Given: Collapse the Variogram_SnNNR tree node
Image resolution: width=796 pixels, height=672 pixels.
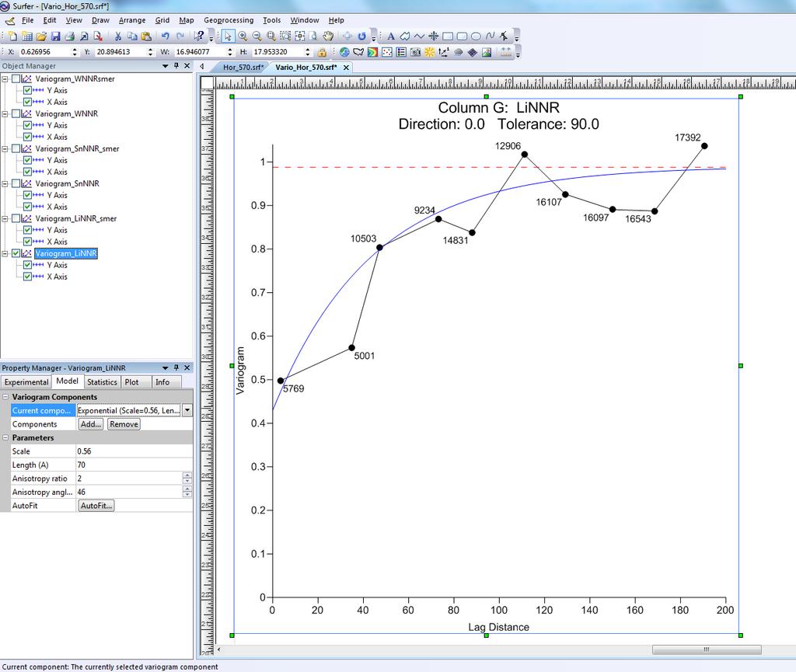Looking at the screenshot, I should [5, 183].
